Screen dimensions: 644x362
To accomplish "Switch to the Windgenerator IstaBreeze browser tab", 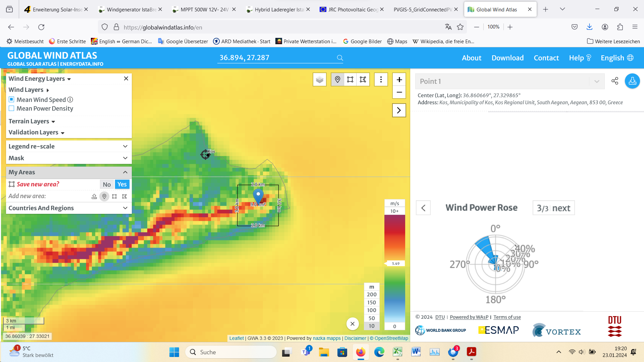I will [131, 9].
